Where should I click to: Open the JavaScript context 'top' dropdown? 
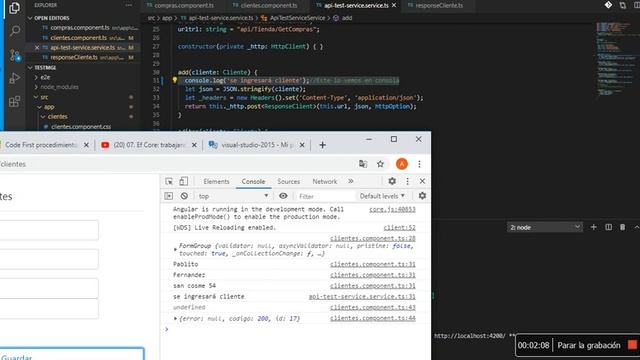pos(233,196)
